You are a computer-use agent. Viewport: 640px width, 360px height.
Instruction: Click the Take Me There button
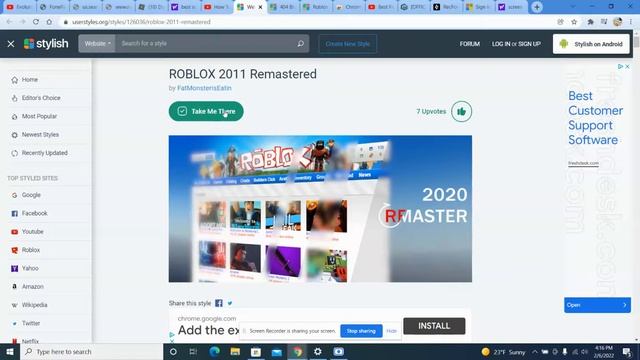click(x=206, y=111)
